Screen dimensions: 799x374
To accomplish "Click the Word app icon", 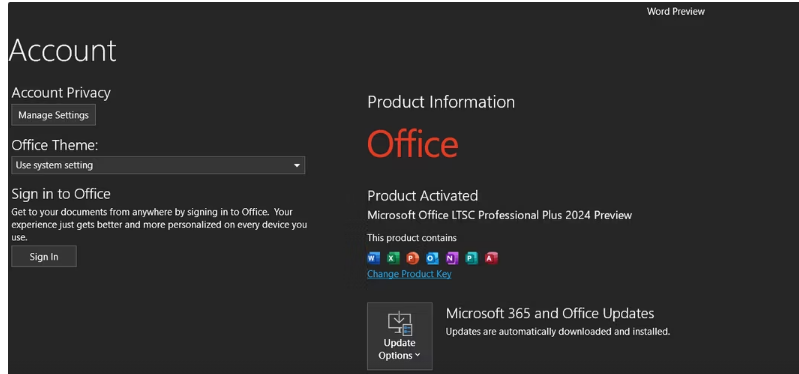I will (374, 258).
